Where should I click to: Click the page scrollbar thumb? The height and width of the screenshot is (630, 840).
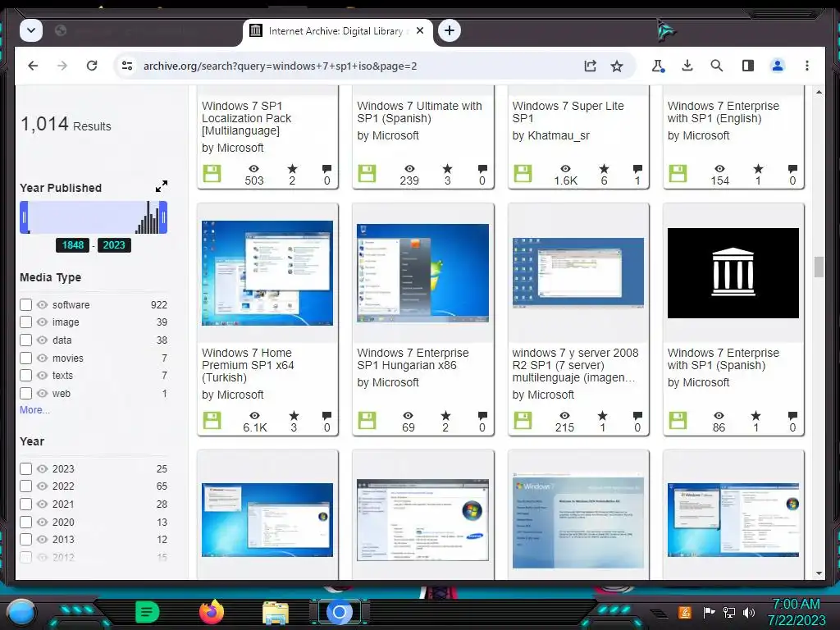pyautogui.click(x=819, y=267)
